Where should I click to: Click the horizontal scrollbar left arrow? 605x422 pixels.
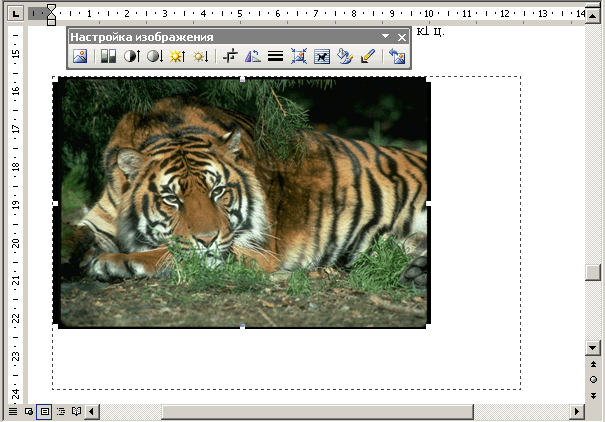coord(92,412)
